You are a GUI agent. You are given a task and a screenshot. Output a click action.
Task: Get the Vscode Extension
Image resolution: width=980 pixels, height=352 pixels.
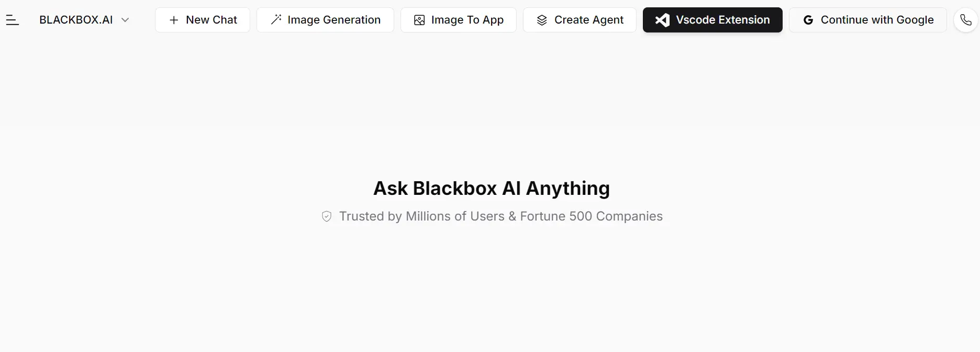pyautogui.click(x=722, y=20)
